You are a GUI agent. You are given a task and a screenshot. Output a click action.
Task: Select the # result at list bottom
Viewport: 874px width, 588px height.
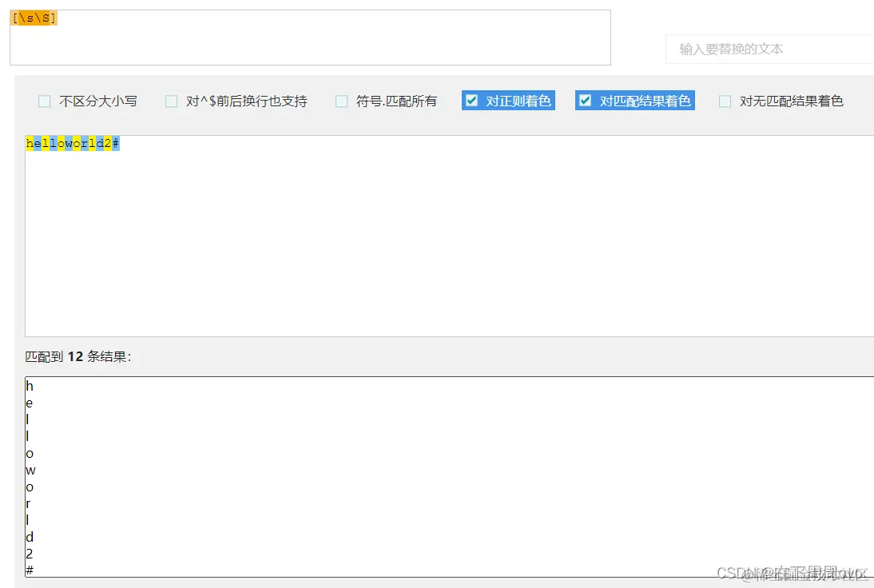tap(30, 570)
